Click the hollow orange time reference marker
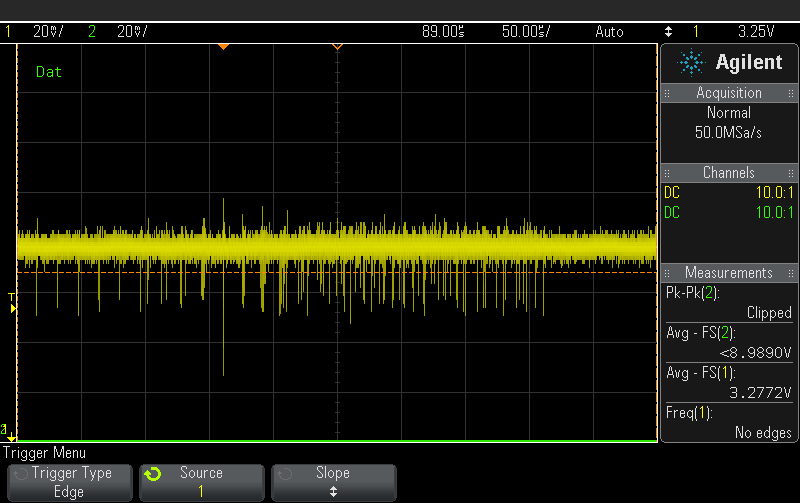The image size is (800, 503). [337, 46]
